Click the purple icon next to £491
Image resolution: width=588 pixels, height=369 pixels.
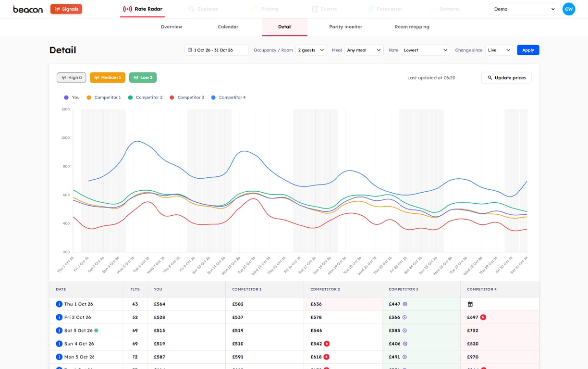[x=404, y=357]
